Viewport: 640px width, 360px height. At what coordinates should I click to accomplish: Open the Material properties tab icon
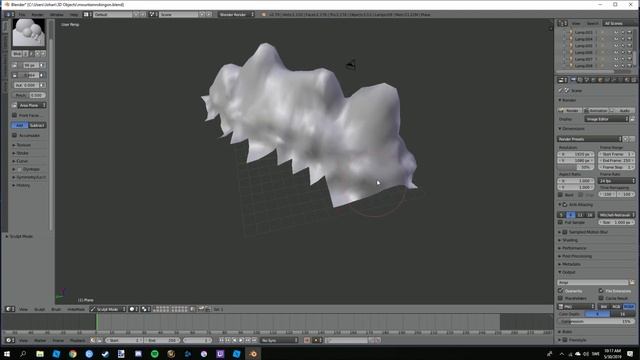click(627, 80)
